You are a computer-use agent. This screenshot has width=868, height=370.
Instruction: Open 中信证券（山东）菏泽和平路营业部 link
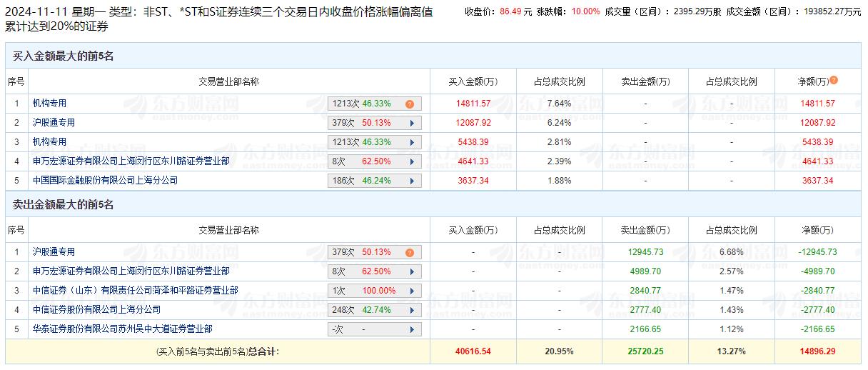(x=135, y=291)
